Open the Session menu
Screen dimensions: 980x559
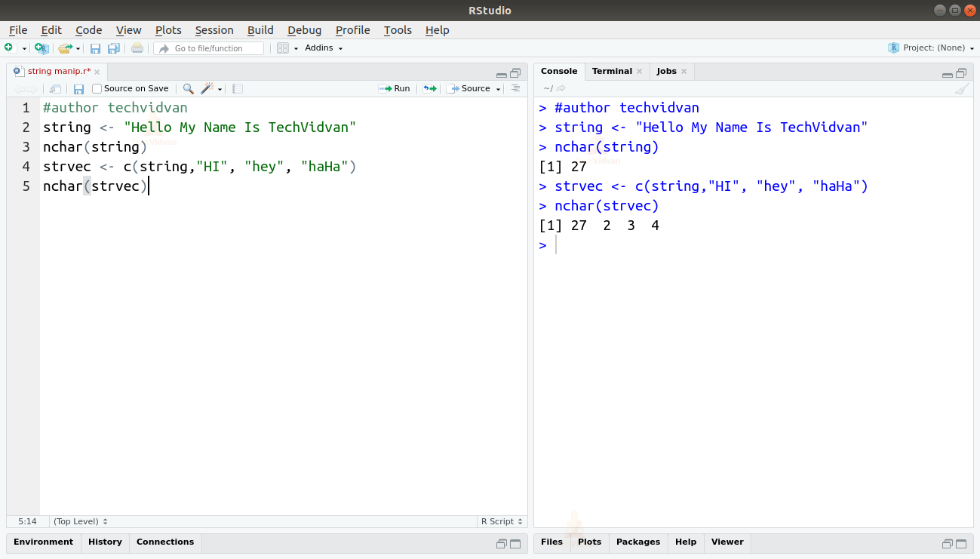(214, 30)
